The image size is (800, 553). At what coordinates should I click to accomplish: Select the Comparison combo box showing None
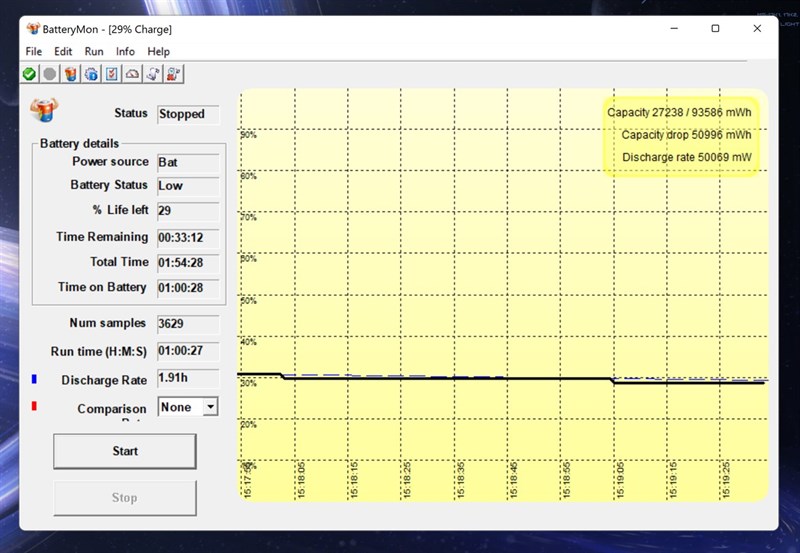[x=188, y=407]
